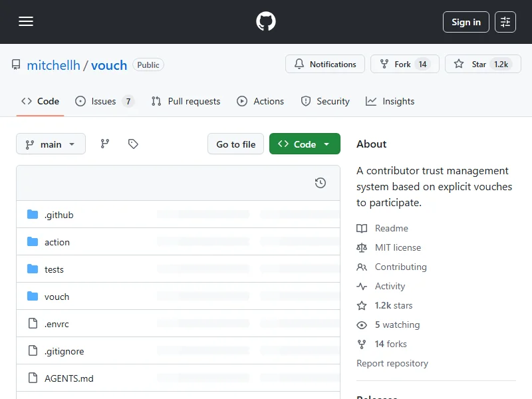This screenshot has height=399, width=532.
Task: Switch to the Issues tab
Action: [x=104, y=101]
